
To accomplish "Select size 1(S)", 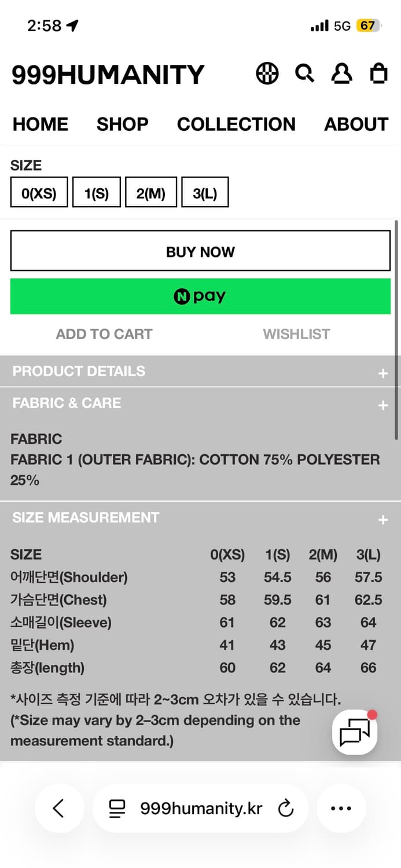I will (97, 193).
